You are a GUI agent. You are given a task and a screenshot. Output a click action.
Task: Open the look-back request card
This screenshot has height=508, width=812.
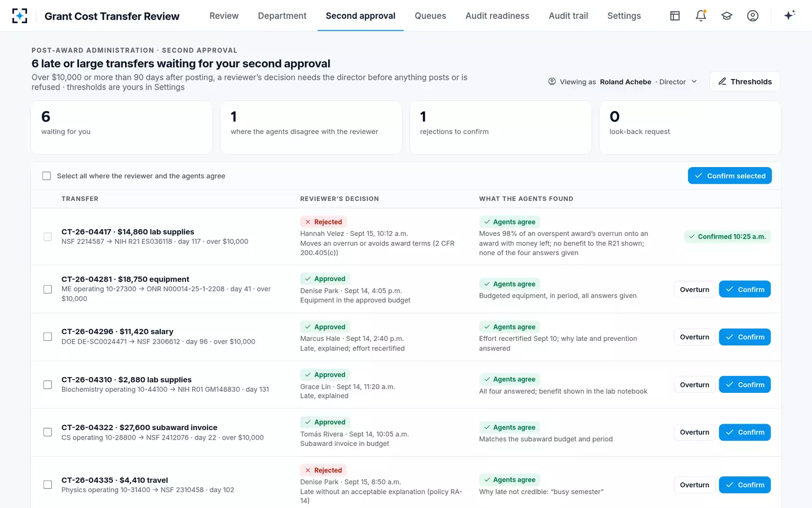[690, 128]
